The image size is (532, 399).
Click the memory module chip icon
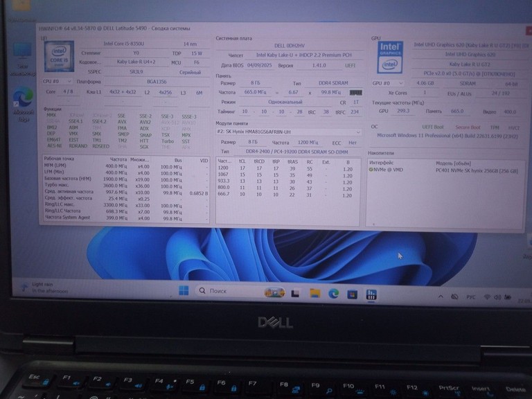[355, 93]
